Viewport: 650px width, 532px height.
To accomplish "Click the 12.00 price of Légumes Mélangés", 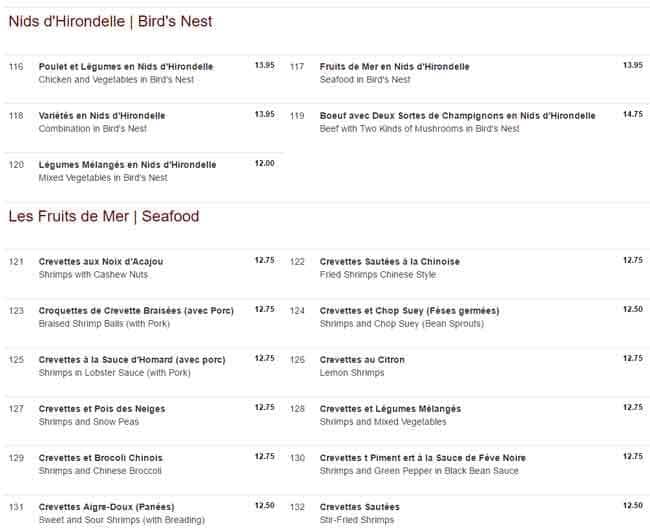I will tap(264, 163).
